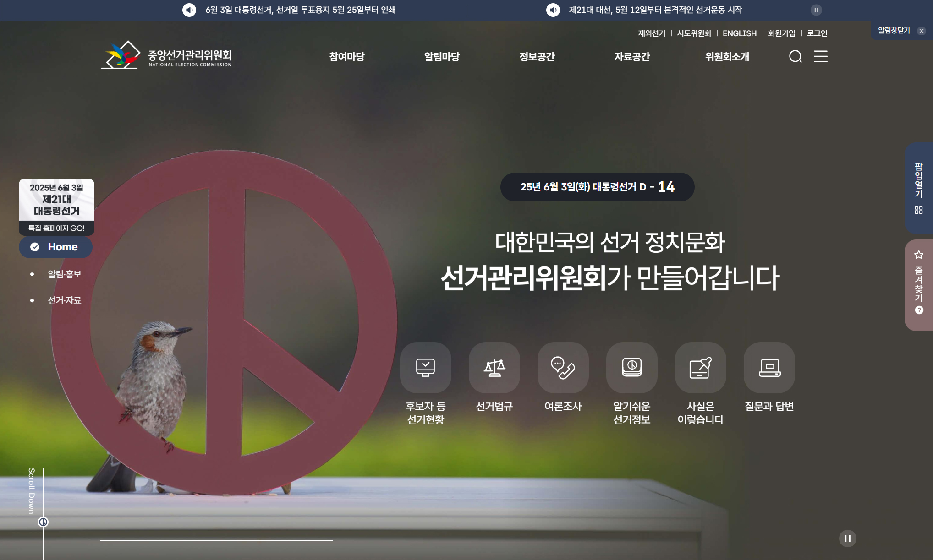
Task: Pause the main banner slideshow
Action: (x=847, y=538)
